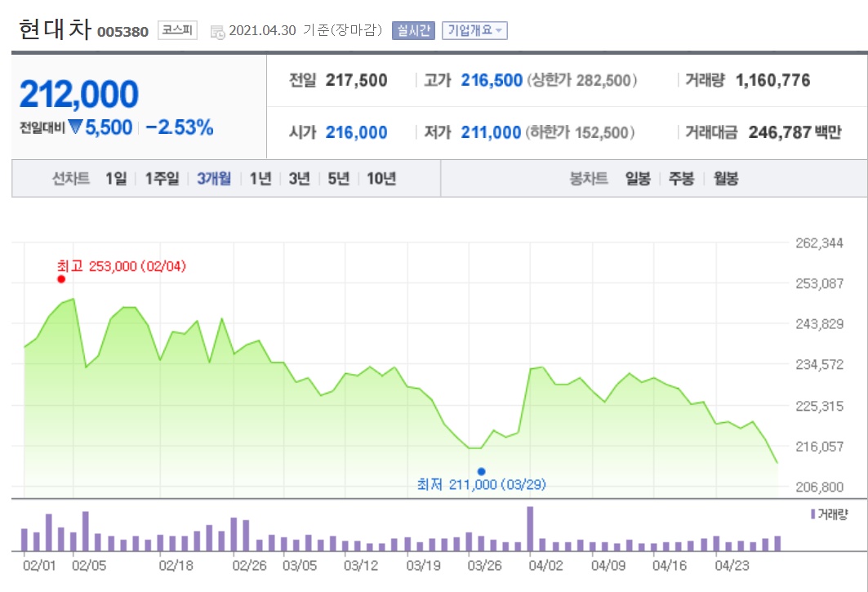Screen dimensions: 868x592
Task: Click the 206,800 y-axis label
Action: pos(819,487)
